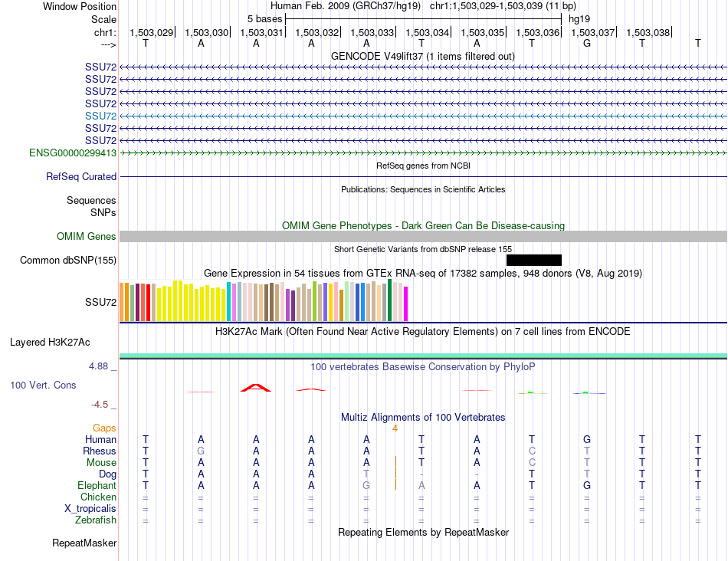Open Repeating Elements by RepeatMasker title
The height and width of the screenshot is (561, 728).
424,532
